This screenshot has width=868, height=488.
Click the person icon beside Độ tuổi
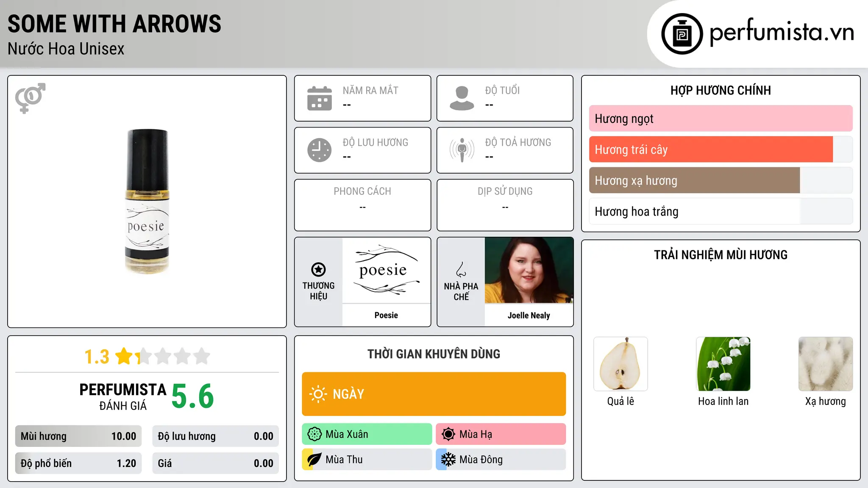point(462,98)
